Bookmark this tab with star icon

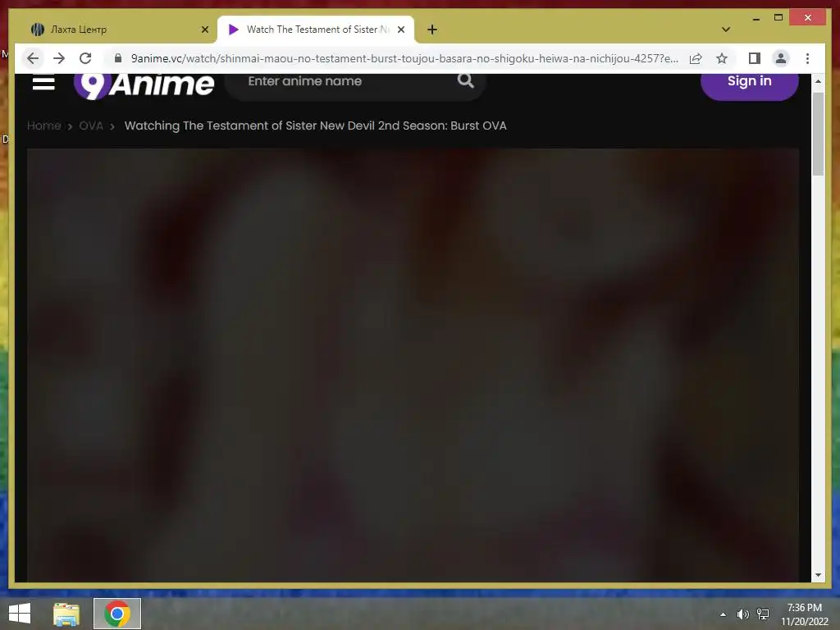coord(722,58)
